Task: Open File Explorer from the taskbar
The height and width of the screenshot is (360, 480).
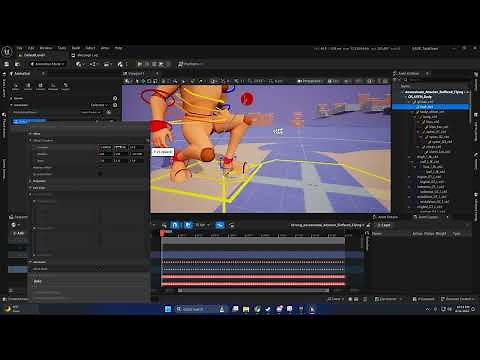Action: [246, 309]
